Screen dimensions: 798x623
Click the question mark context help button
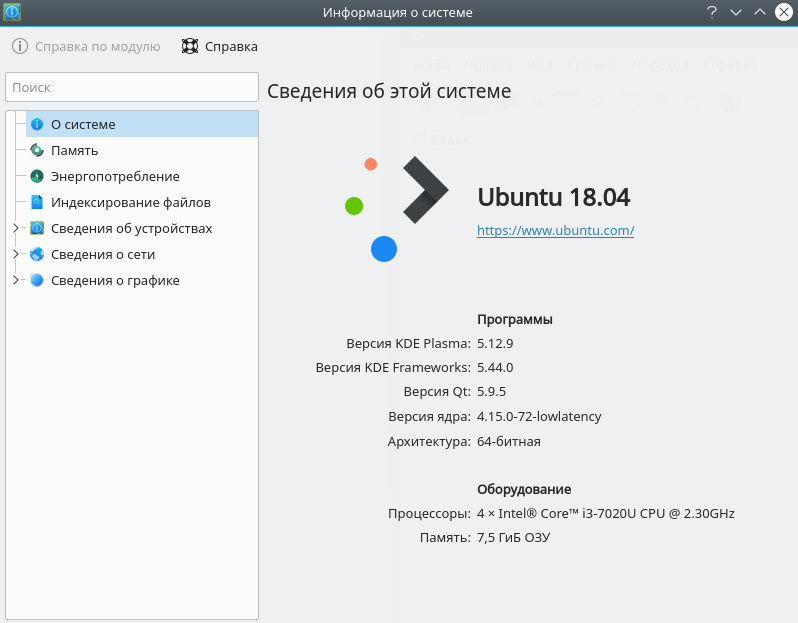click(712, 12)
